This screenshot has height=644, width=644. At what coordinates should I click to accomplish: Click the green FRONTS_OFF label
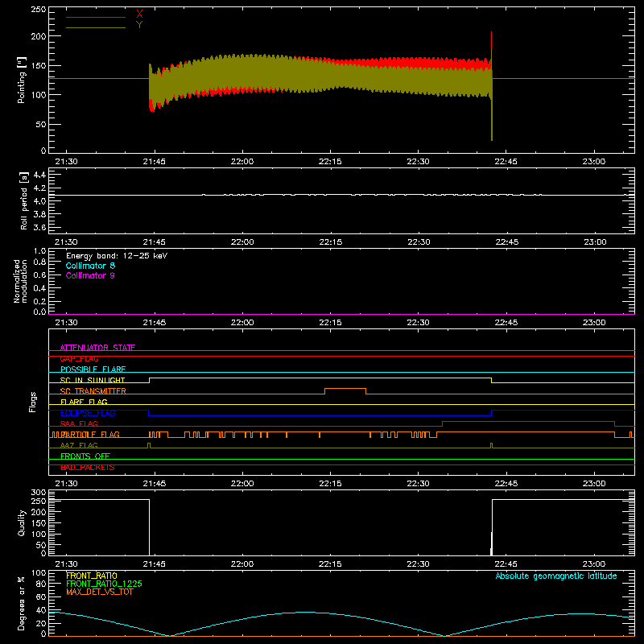[x=85, y=456]
